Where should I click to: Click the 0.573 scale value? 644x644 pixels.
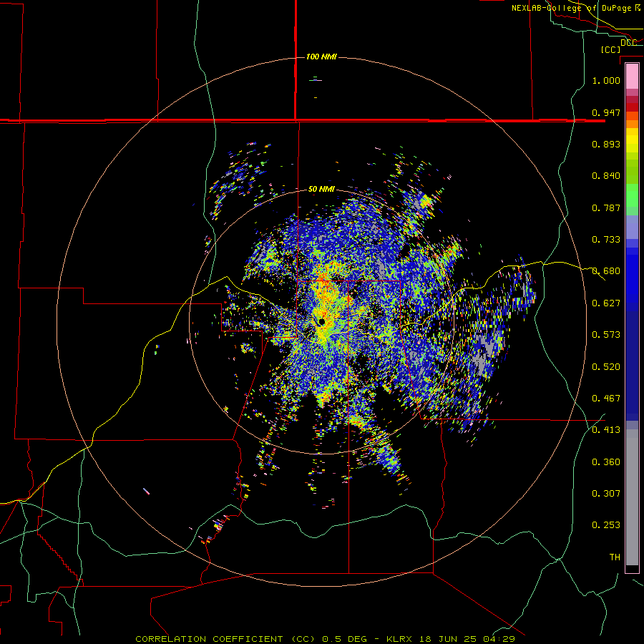(x=606, y=335)
